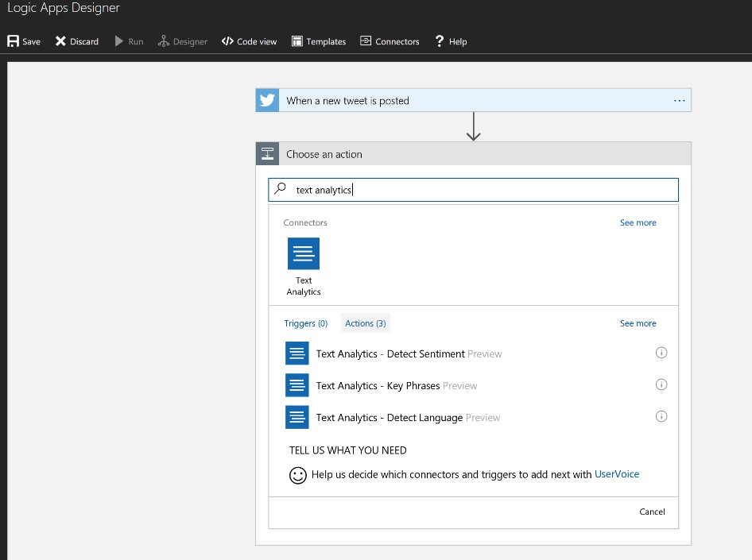
Task: Click the info icon for Detect Language
Action: (x=661, y=416)
